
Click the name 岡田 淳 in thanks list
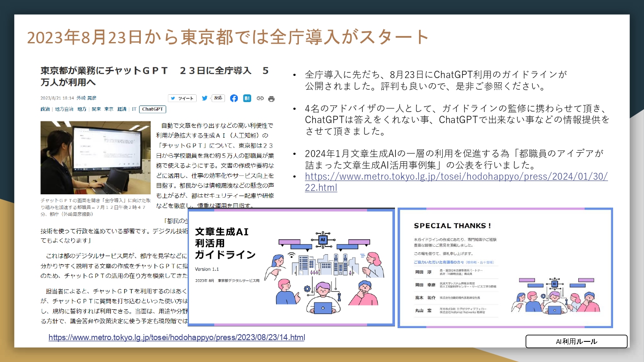pyautogui.click(x=423, y=272)
